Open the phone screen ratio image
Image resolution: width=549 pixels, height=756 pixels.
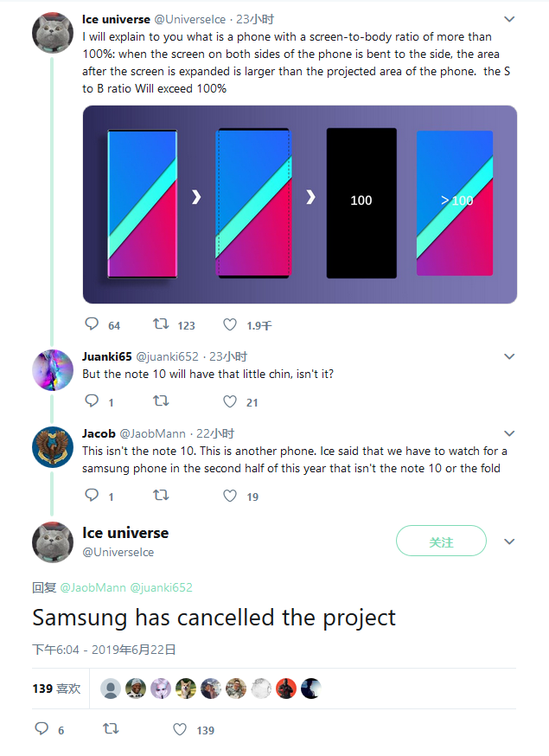pos(299,204)
